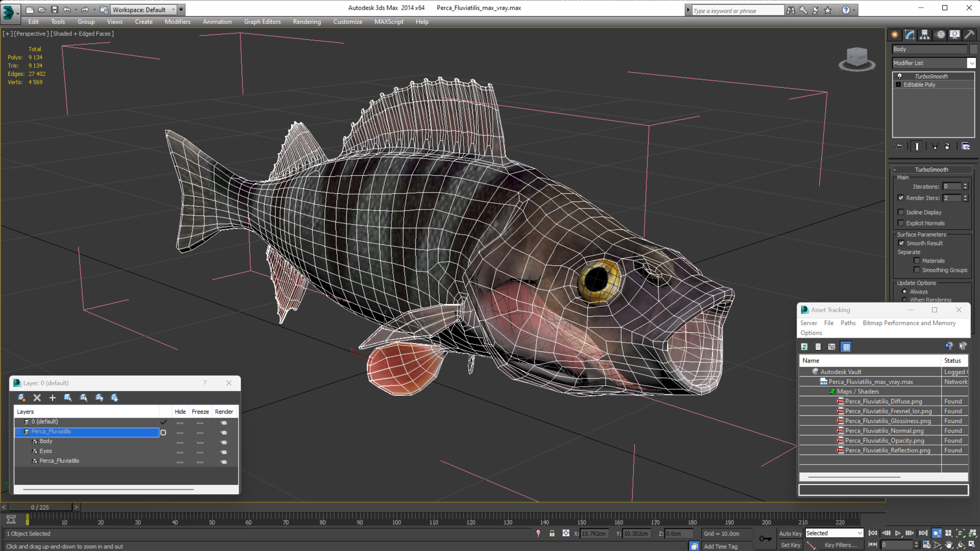Open the Hierarchy command panel tab
The image size is (980, 551).
pyautogui.click(x=924, y=35)
